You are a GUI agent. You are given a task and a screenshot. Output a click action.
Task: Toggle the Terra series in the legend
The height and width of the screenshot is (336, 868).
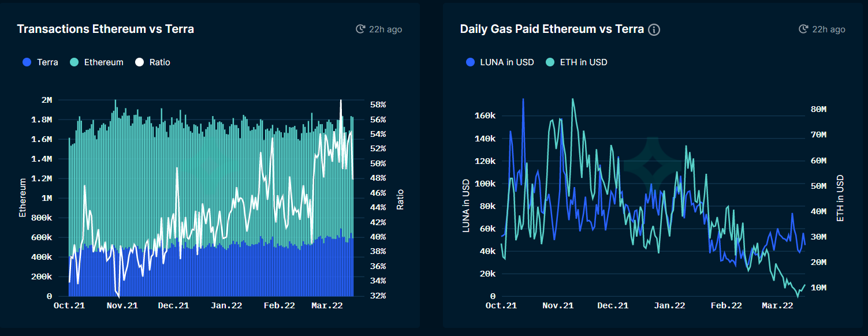pyautogui.click(x=40, y=62)
